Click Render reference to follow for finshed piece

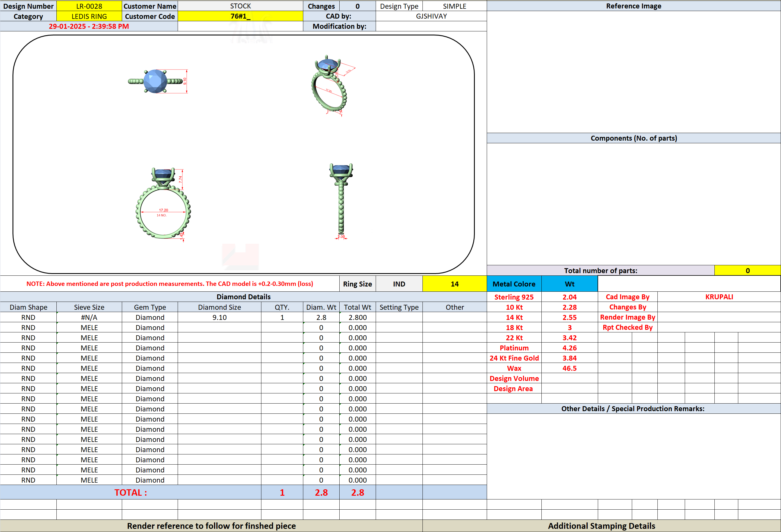[x=211, y=526]
